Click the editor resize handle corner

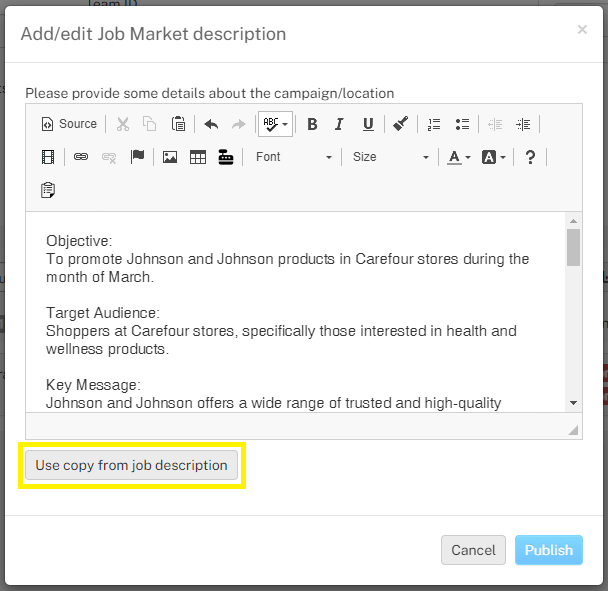(x=573, y=430)
